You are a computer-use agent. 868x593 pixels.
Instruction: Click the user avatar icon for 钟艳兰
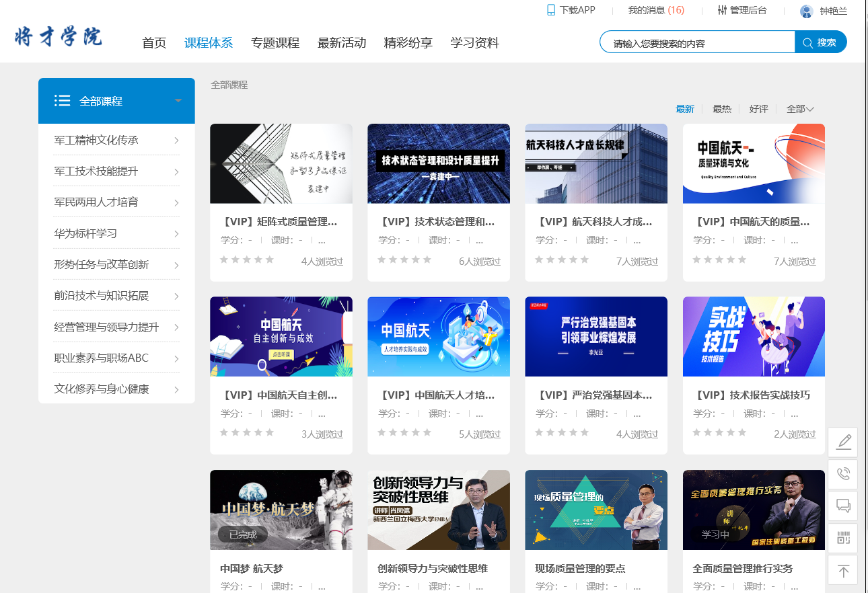click(x=806, y=11)
